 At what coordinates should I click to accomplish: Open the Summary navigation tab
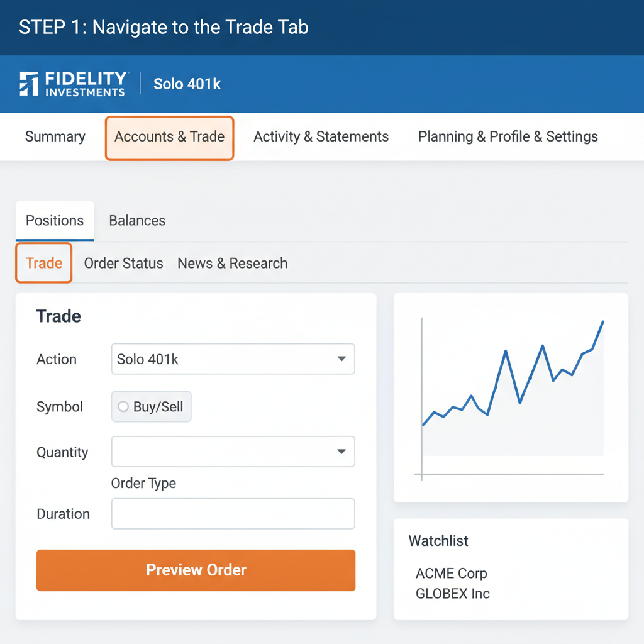55,136
